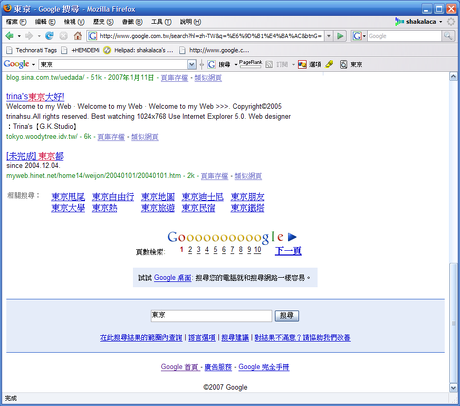
Task: Open the http://www.google.c... bookmark
Action: click(214, 50)
